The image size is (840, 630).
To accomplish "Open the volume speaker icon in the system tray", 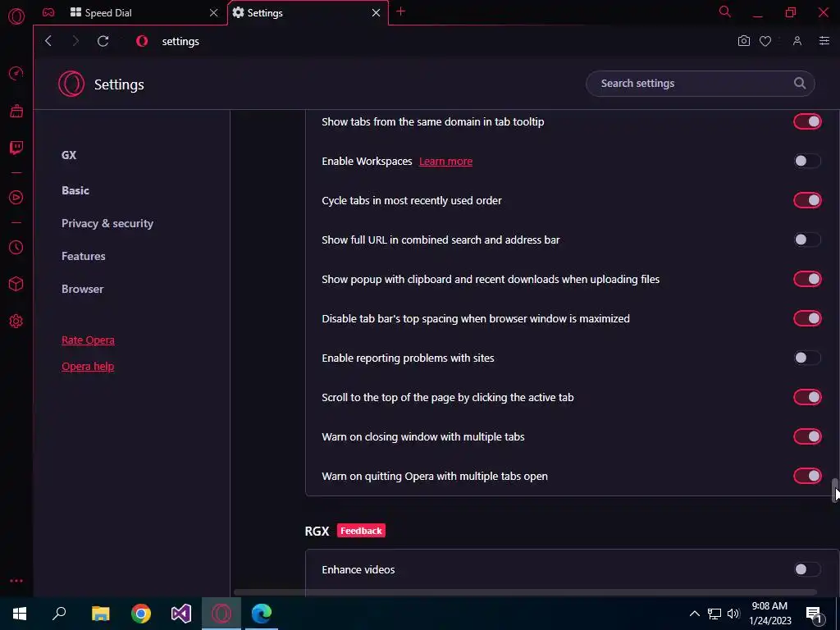I will (x=733, y=614).
